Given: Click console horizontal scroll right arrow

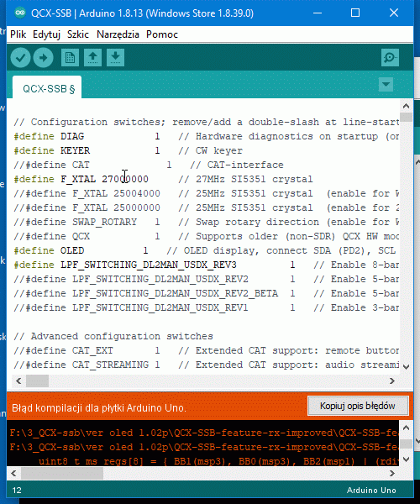Looking at the screenshot, I should coord(391,474).
